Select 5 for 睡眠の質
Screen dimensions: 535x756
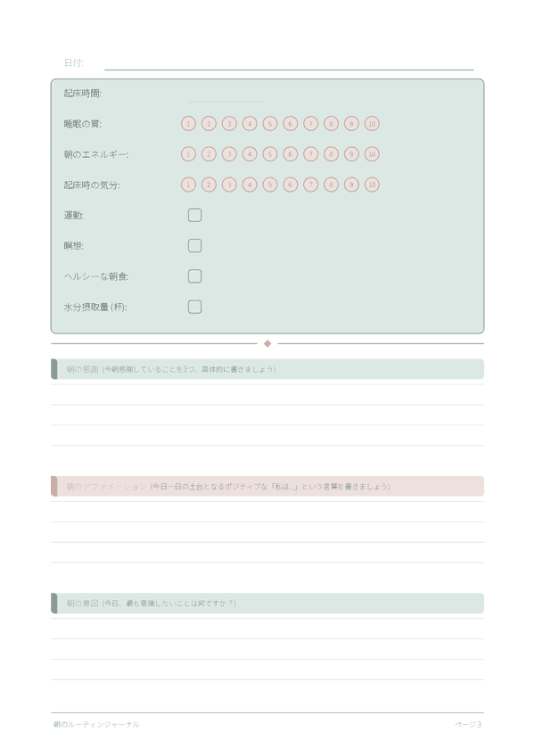click(x=270, y=124)
